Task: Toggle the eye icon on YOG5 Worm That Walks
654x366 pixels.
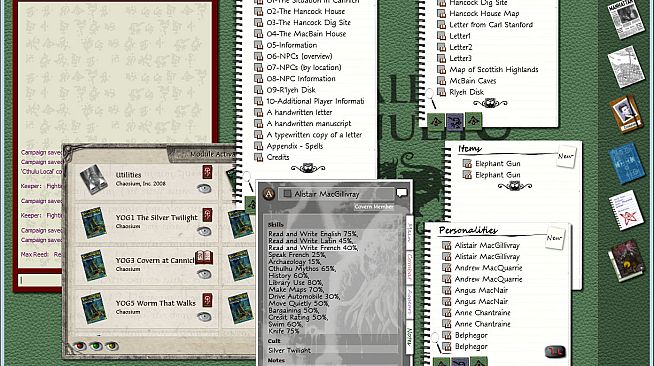Action: click(204, 317)
